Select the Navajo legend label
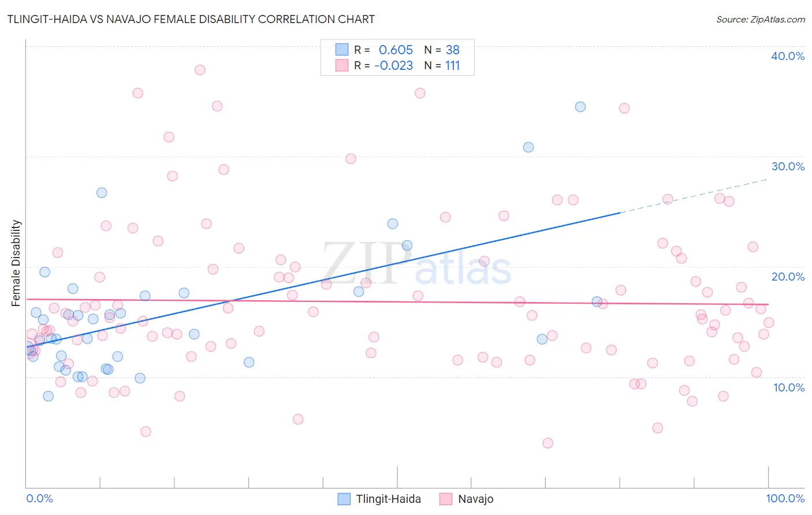The image size is (812, 515). coord(475,499)
